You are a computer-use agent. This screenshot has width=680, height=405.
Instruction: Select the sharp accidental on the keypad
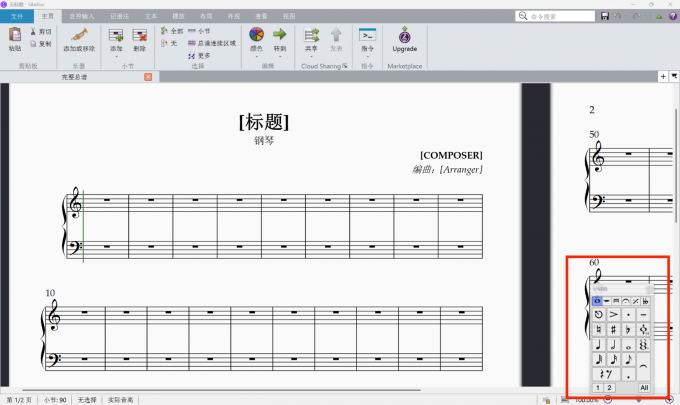point(613,330)
